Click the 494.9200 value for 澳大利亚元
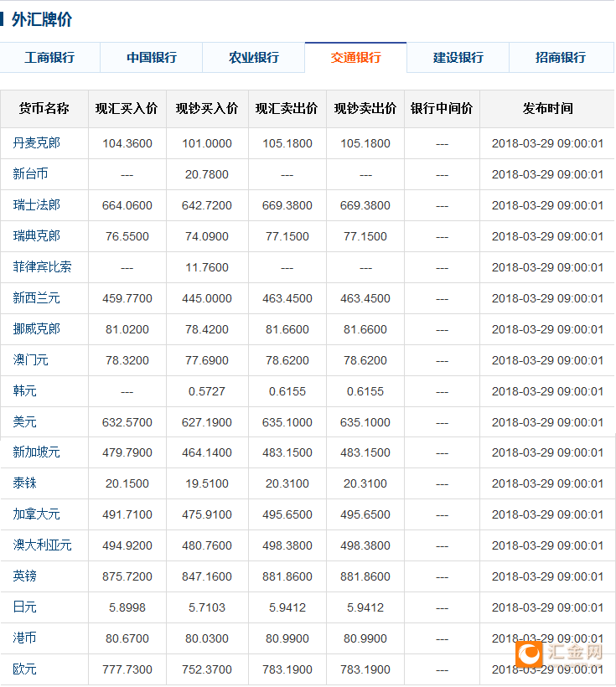Viewport: 616px width, 687px height. [x=127, y=546]
